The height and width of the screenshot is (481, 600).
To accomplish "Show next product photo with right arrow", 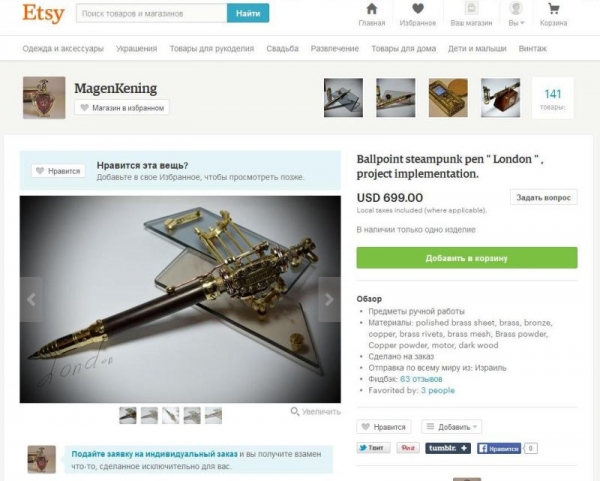I will pyautogui.click(x=329, y=300).
